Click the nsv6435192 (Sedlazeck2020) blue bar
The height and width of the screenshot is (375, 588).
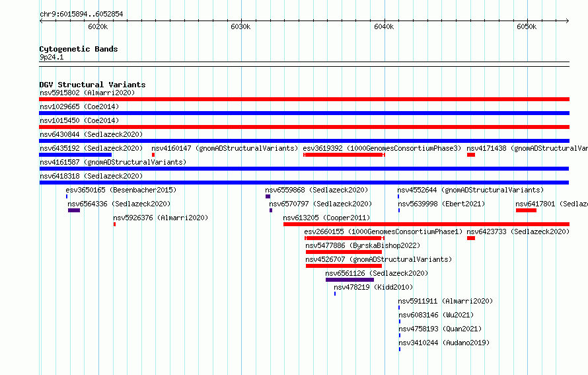point(75,155)
